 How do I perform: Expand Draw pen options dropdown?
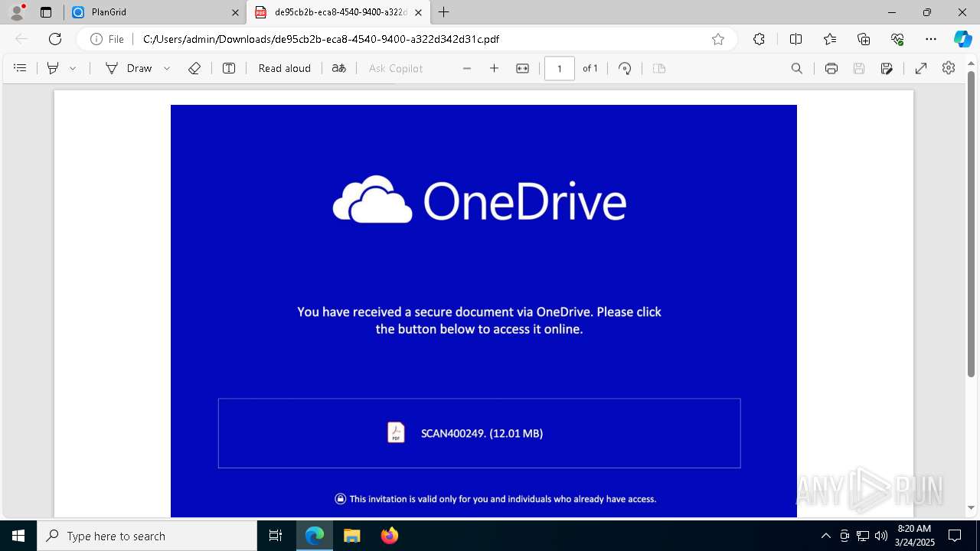coord(167,68)
